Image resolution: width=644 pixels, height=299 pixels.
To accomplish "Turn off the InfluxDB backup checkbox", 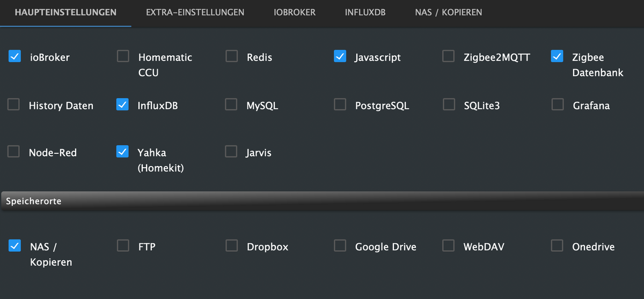I will 122,104.
